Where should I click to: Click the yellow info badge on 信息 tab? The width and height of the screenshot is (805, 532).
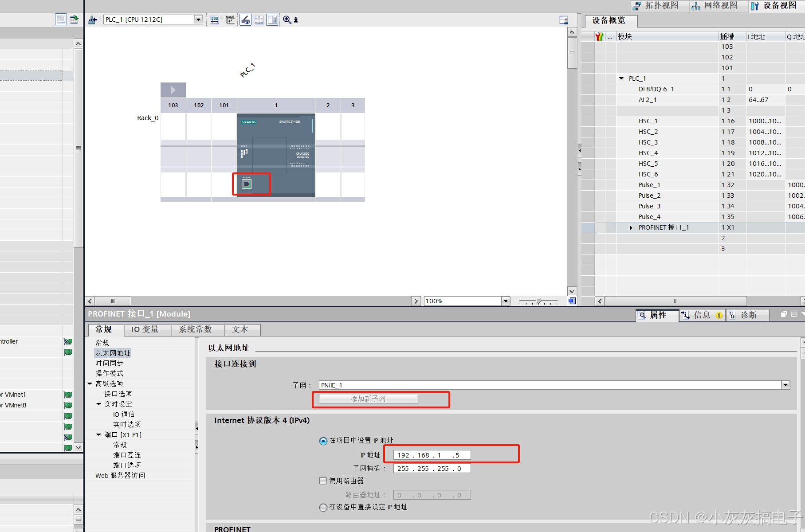(719, 315)
